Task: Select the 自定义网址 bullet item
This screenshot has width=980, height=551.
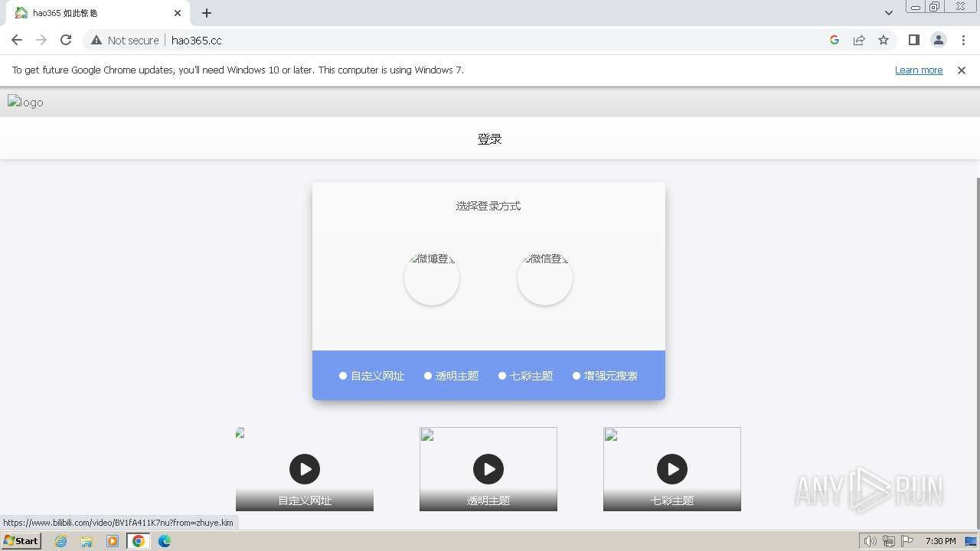Action: [372, 376]
